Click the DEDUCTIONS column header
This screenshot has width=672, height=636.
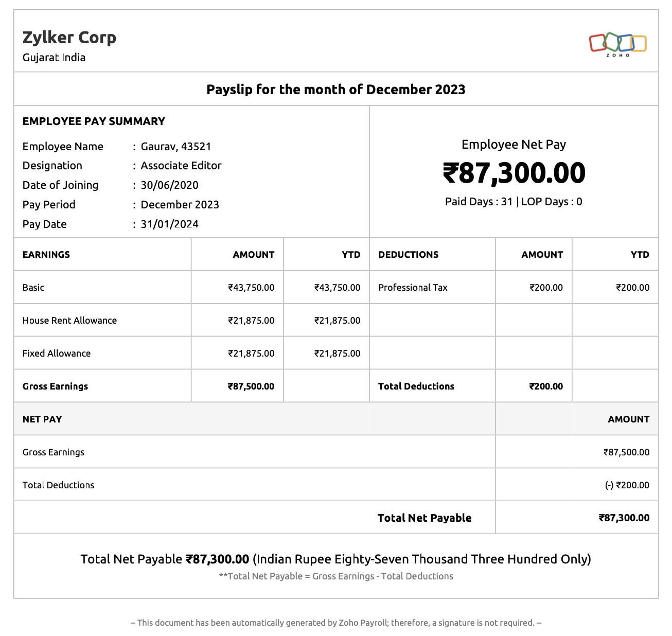(409, 255)
